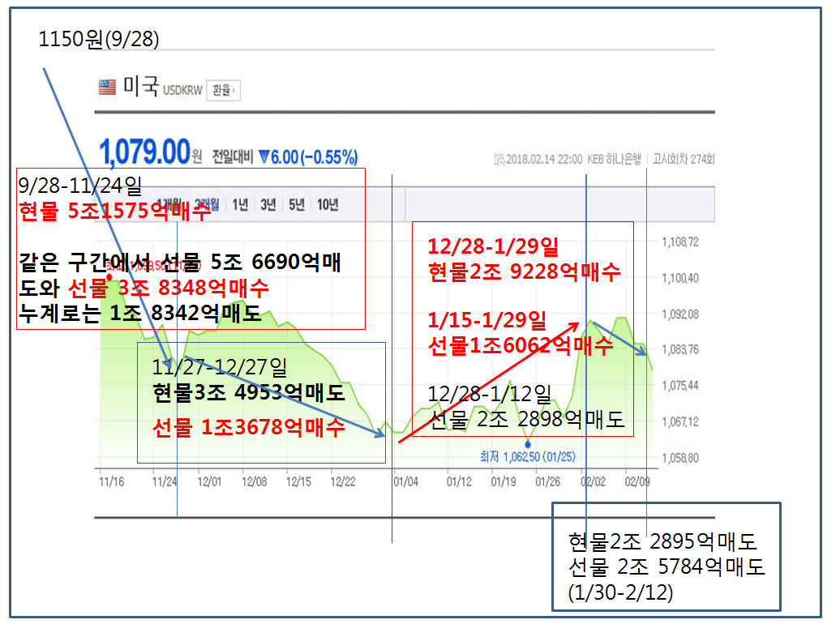840x624 pixels.
Task: Select the 10년 chart range
Action: pyautogui.click(x=328, y=204)
